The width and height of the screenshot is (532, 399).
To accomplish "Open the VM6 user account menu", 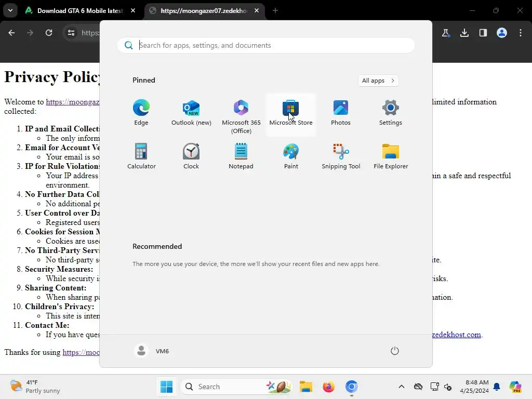I will click(152, 351).
